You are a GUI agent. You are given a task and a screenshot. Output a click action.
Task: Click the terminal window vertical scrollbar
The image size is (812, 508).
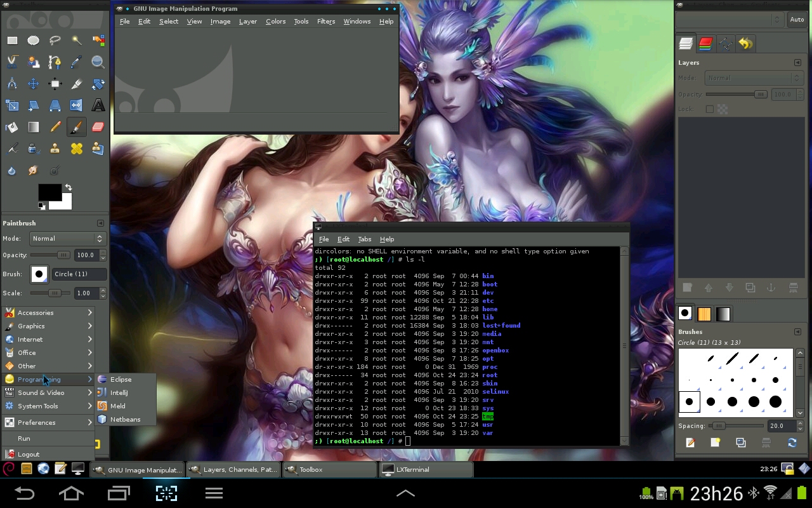tap(624, 345)
